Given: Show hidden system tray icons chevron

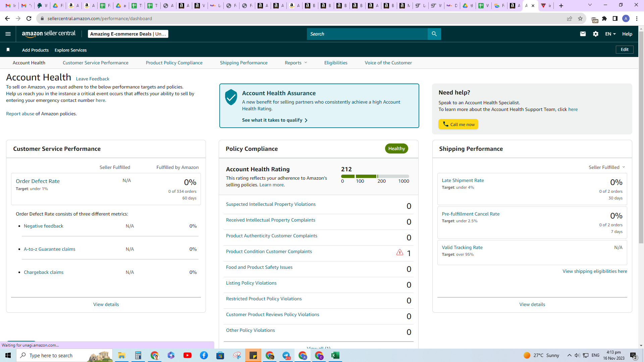Looking at the screenshot, I should click(569, 355).
